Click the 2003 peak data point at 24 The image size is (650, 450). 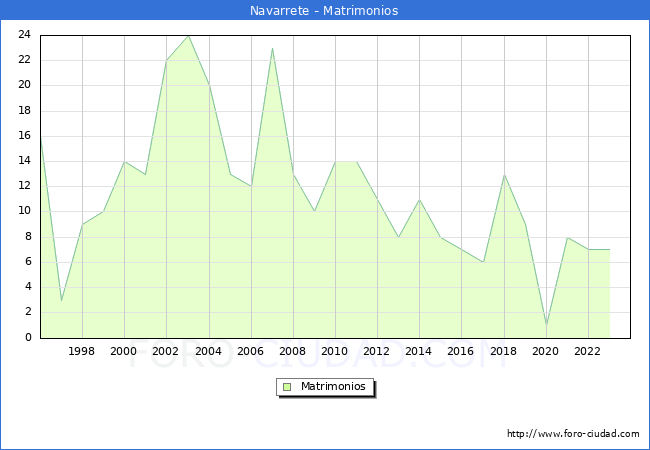tap(188, 36)
